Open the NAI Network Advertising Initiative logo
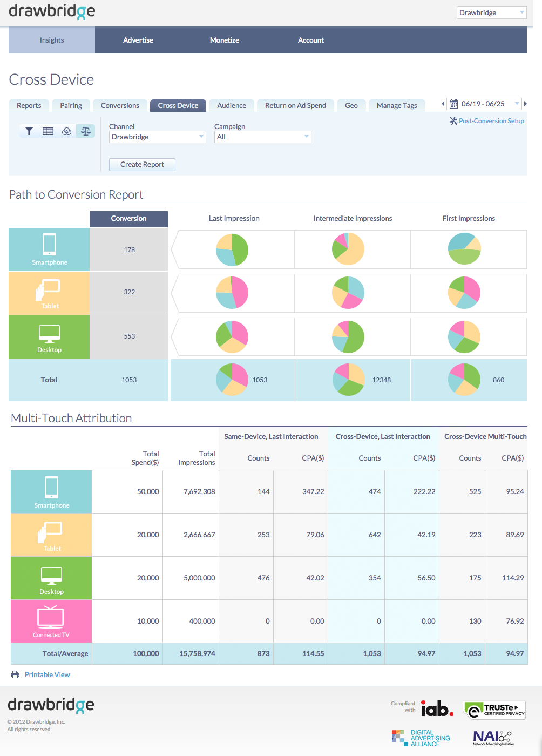The height and width of the screenshot is (756, 542). pos(492,738)
